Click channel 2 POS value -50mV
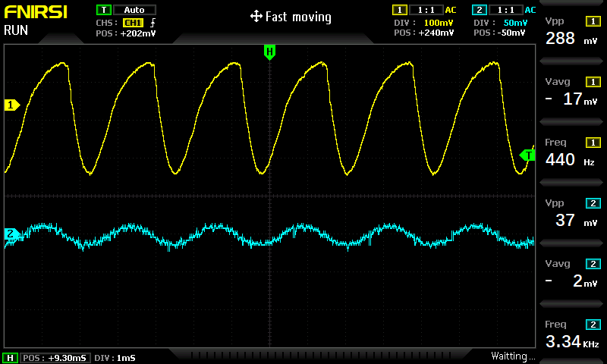Screen dimensions: 607x364 [512, 33]
